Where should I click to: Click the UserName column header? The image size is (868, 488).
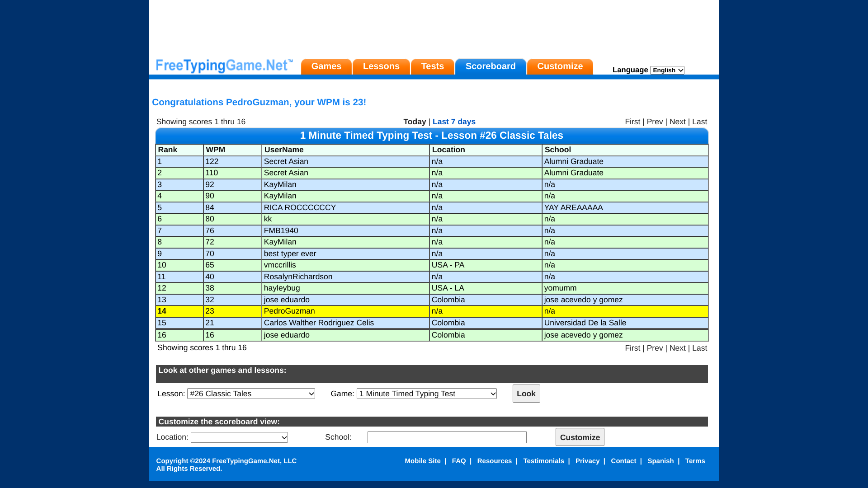pos(345,150)
